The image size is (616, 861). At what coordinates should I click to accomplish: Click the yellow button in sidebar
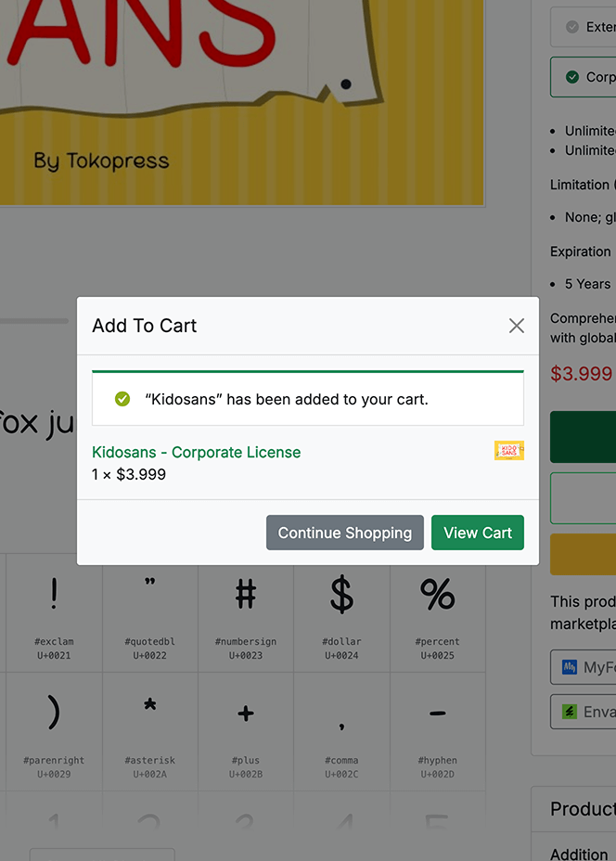[584, 554]
